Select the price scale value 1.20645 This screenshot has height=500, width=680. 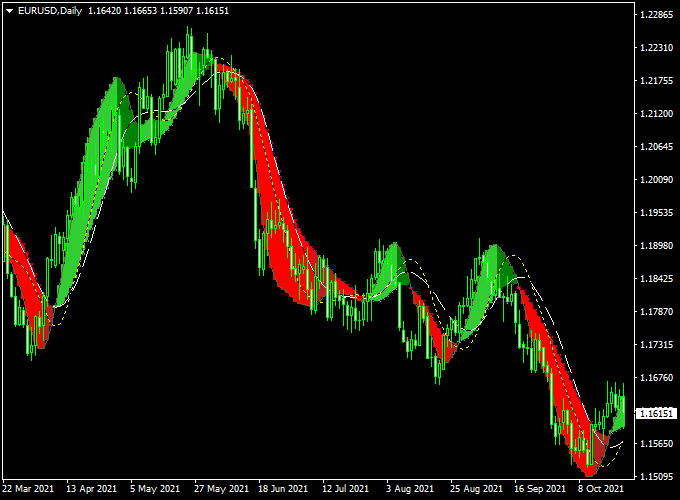(x=657, y=147)
